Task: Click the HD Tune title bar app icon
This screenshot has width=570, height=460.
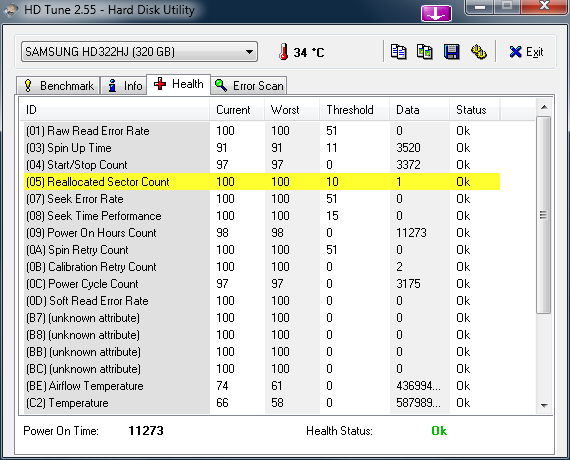Action: (x=11, y=10)
